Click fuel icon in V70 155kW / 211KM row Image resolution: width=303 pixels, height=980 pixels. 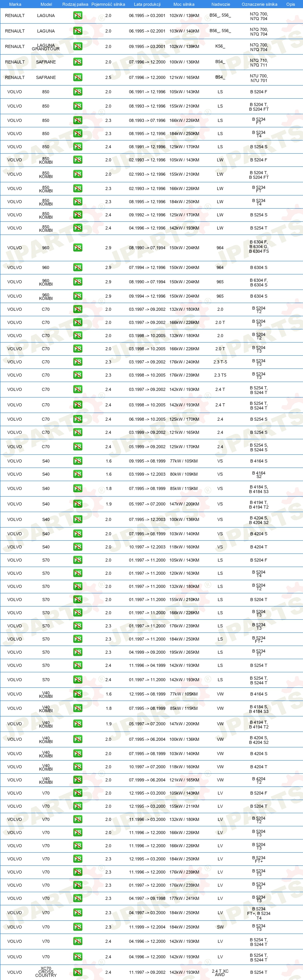[x=77, y=806]
